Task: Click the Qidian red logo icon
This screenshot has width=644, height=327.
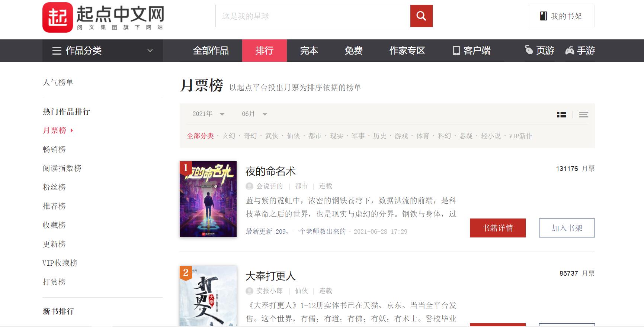Action: pyautogui.click(x=58, y=17)
